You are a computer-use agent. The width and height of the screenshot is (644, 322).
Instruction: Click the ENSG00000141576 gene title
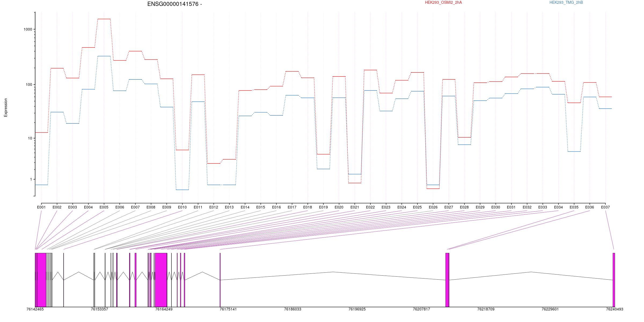pyautogui.click(x=175, y=4)
